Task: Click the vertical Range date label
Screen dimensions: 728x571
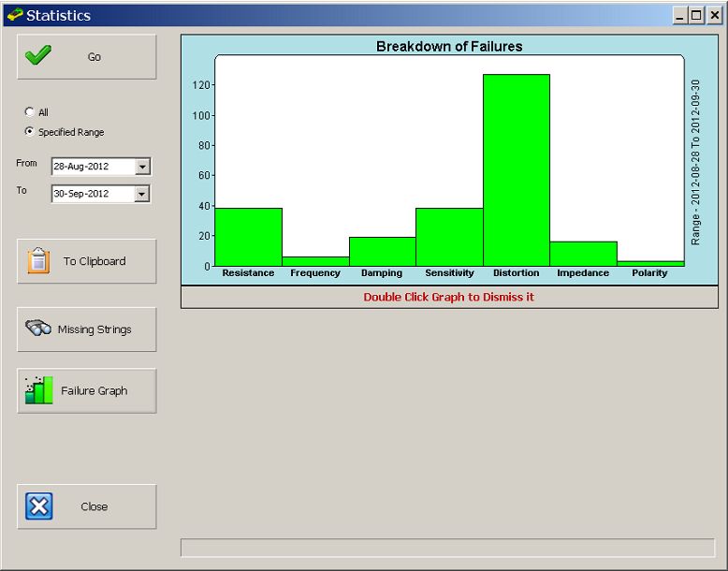Action: coord(695,162)
